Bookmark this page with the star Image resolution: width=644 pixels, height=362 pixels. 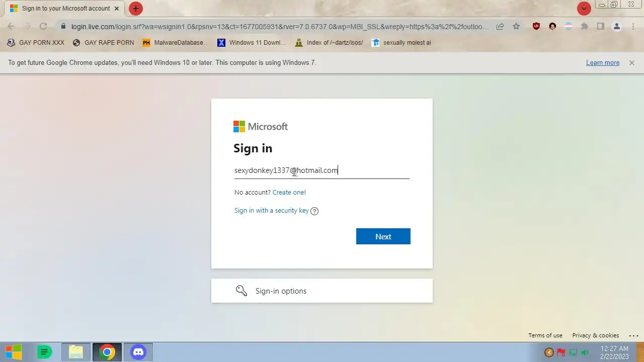[516, 27]
